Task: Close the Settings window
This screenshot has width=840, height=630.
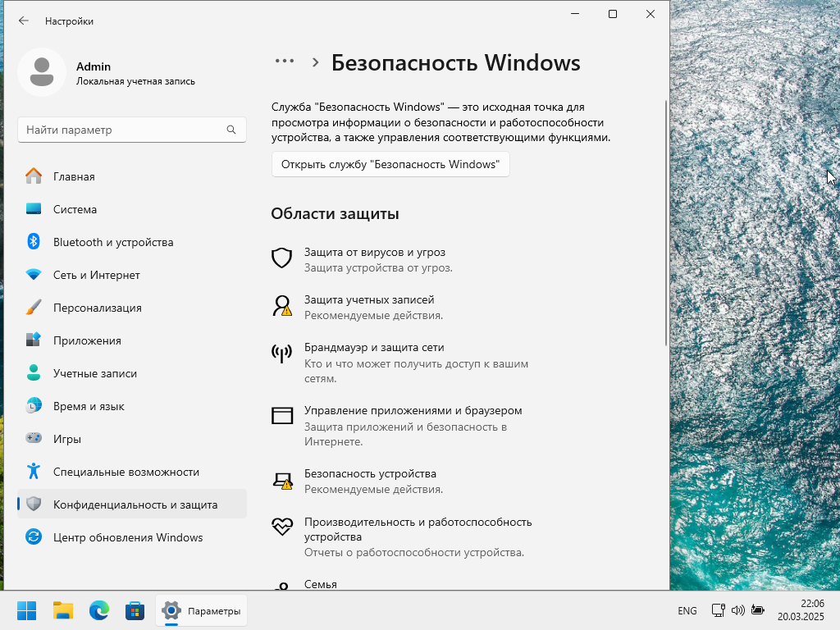Action: coord(651,14)
